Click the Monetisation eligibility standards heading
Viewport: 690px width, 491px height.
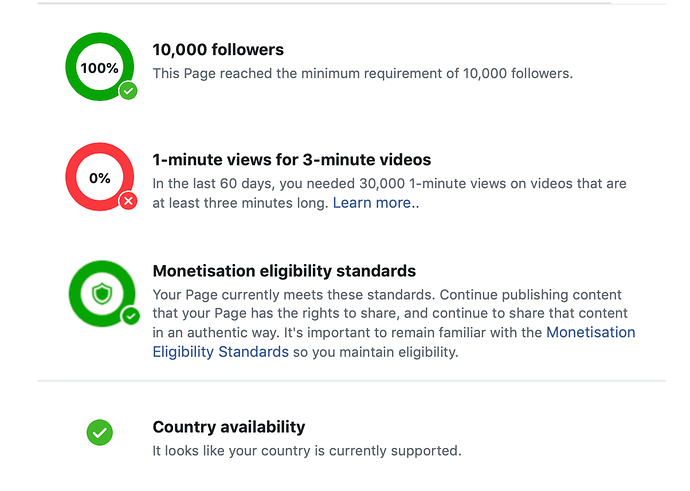[x=284, y=271]
